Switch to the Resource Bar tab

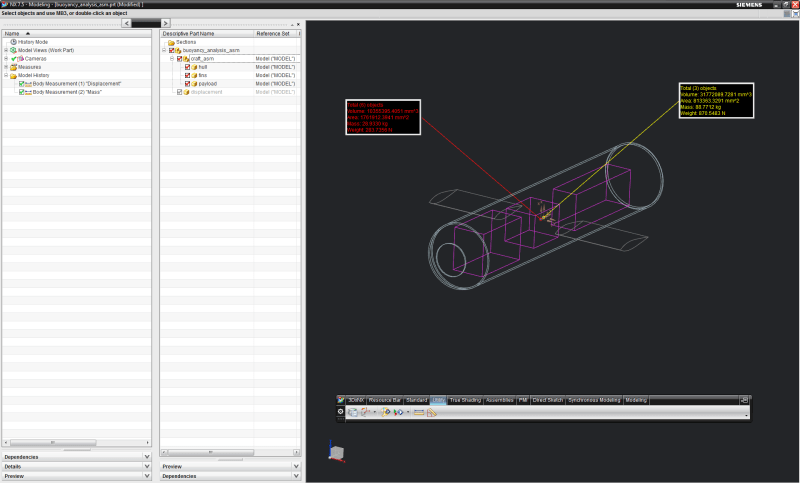pyautogui.click(x=385, y=400)
